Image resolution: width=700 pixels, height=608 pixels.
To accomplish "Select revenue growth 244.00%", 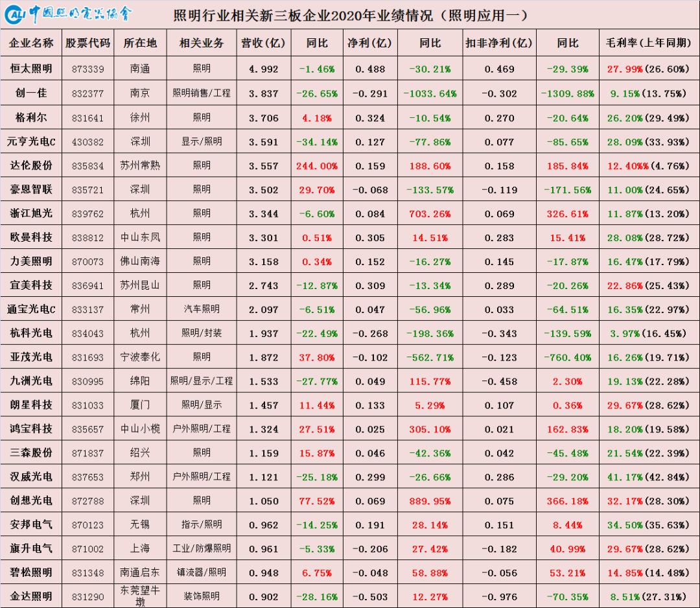I will point(317,166).
